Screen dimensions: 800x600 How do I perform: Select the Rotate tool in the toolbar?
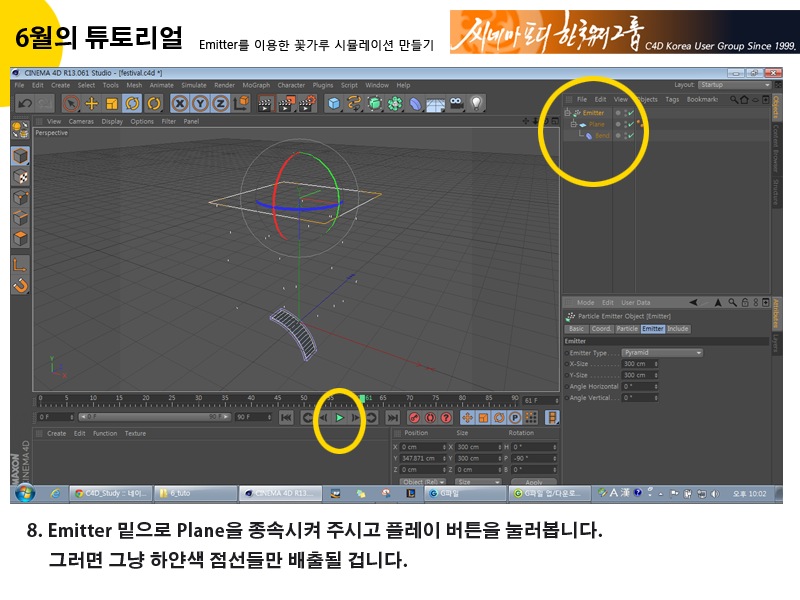coord(134,103)
